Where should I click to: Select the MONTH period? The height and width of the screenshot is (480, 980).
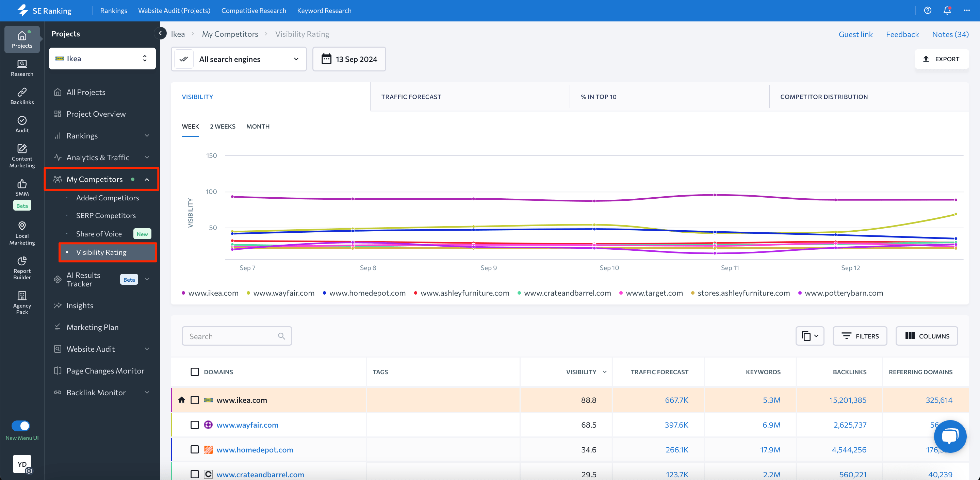(x=258, y=126)
